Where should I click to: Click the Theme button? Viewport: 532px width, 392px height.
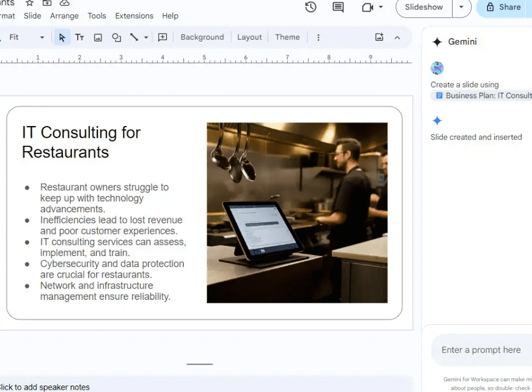point(287,37)
